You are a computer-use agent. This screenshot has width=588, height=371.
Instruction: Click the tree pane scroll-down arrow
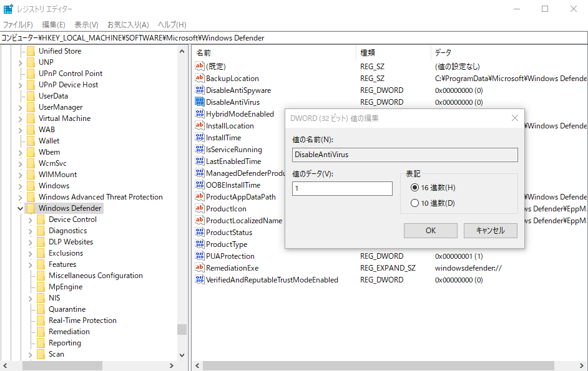tap(182, 355)
